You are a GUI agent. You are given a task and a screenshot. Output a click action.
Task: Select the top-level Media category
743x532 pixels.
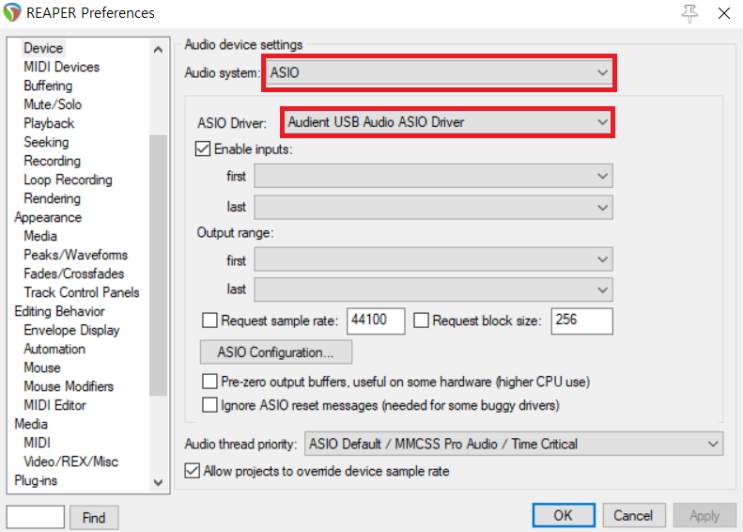[31, 424]
